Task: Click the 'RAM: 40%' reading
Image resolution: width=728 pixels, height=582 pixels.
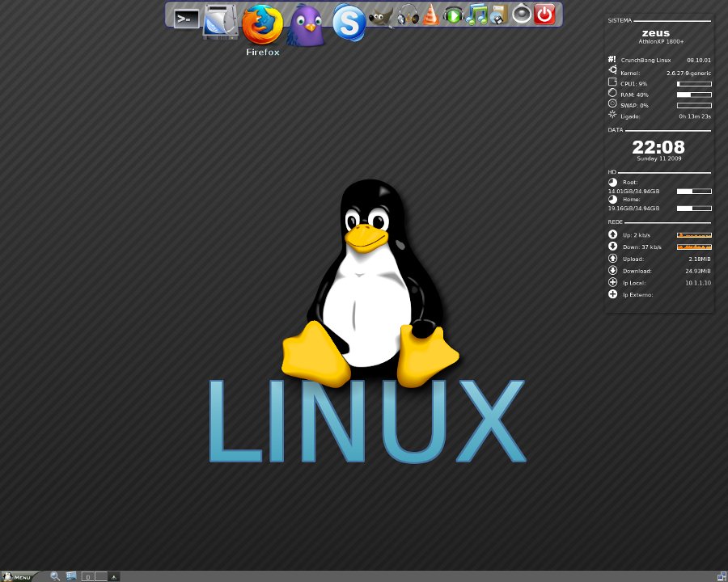Action: tap(634, 95)
